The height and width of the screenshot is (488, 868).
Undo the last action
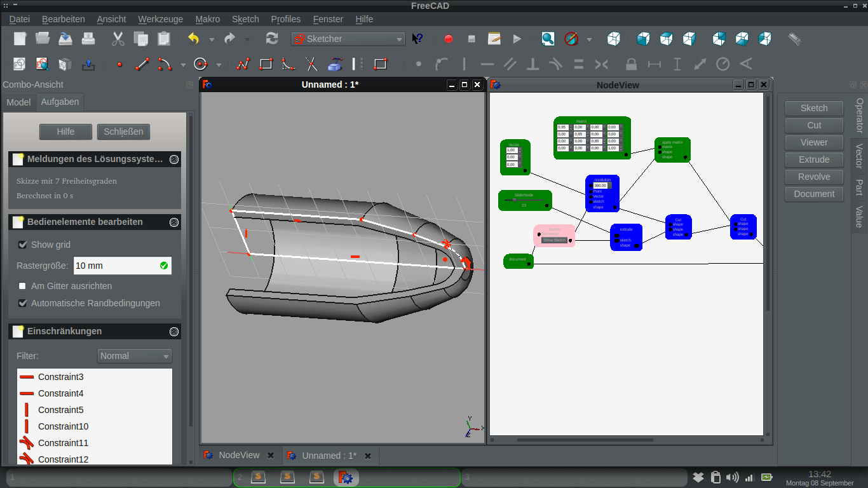193,39
